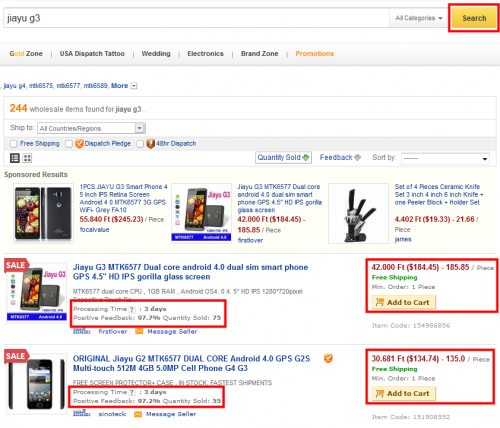The width and height of the screenshot is (500, 428).
Task: Click the Dispatch Pledge shield icon
Action: coord(79,144)
